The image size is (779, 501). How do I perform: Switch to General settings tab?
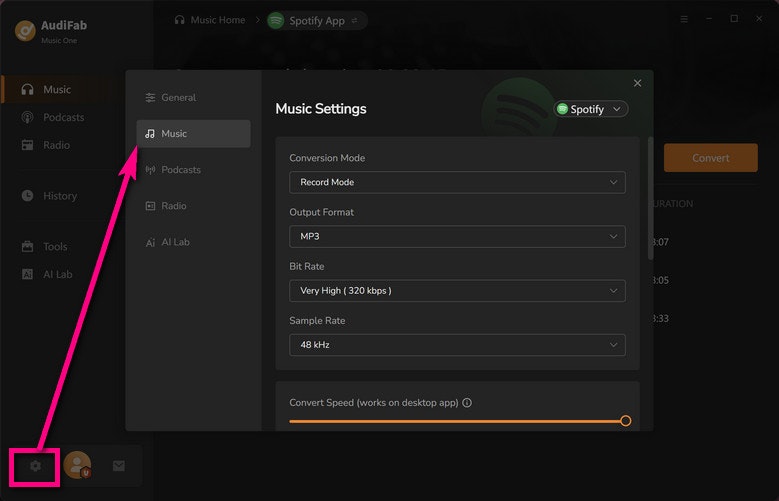coord(193,97)
